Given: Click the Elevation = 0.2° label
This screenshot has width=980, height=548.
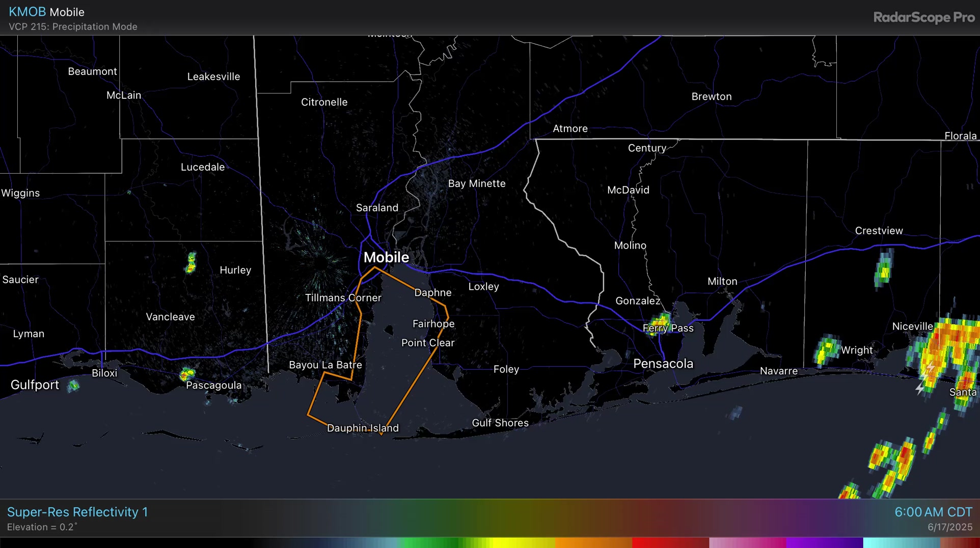Looking at the screenshot, I should [x=42, y=527].
